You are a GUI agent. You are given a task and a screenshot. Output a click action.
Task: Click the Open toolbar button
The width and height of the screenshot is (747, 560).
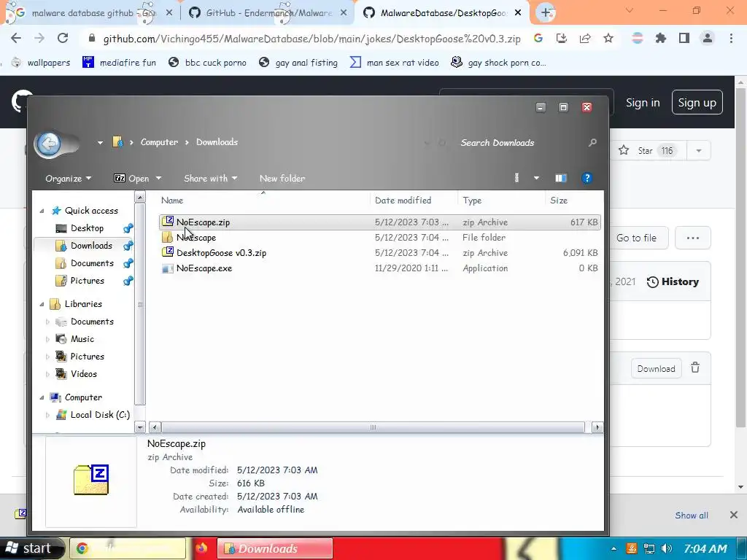(x=132, y=178)
